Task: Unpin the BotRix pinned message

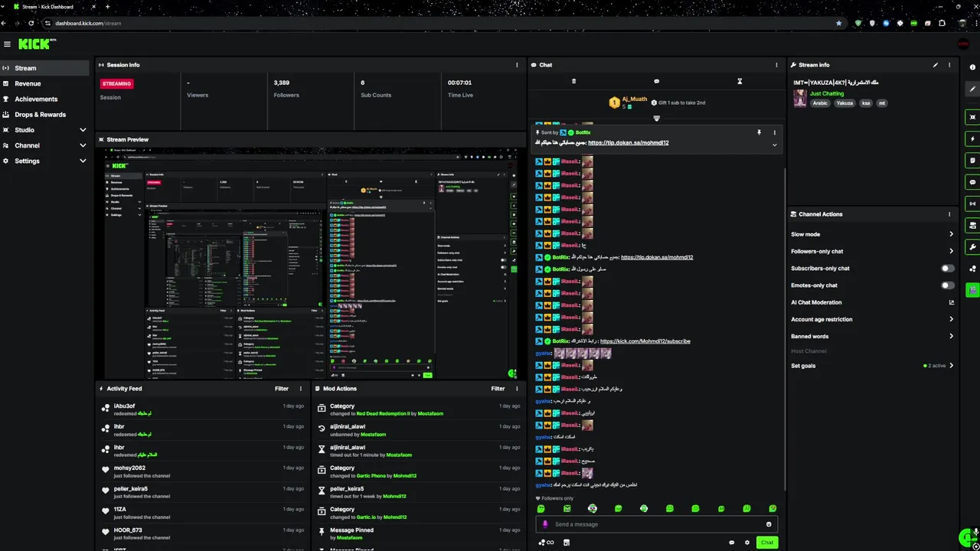Action: [759, 132]
